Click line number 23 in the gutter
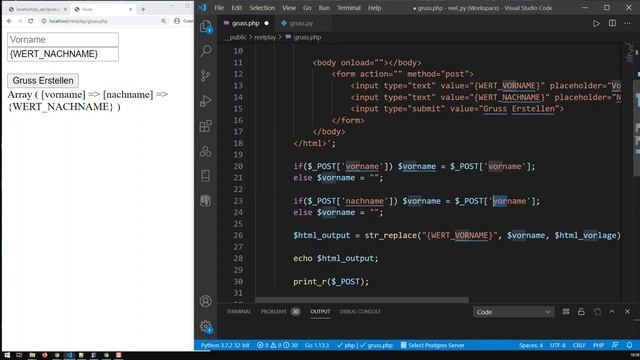The height and width of the screenshot is (360, 640). (238, 201)
